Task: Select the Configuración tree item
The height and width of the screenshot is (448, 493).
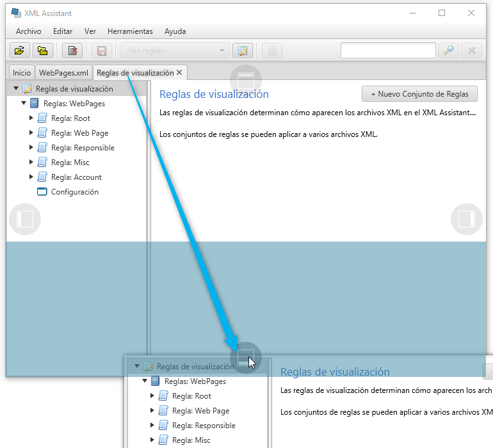Action: coord(74,192)
